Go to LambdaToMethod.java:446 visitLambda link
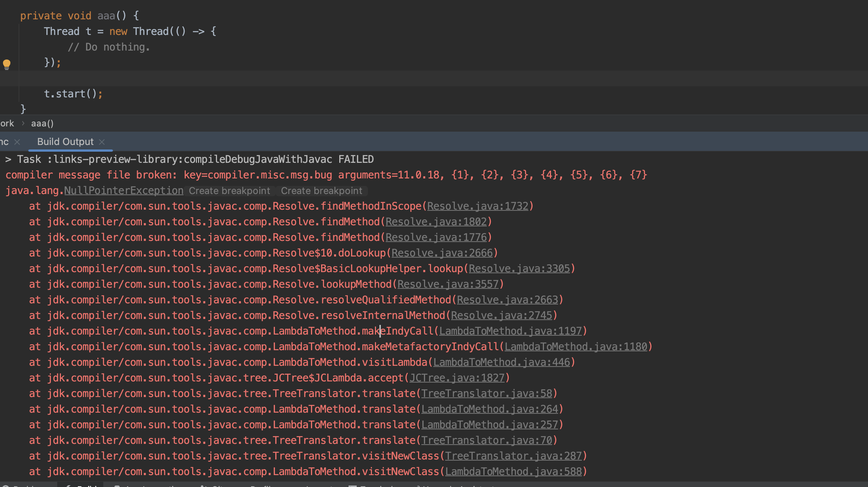Image resolution: width=868 pixels, height=487 pixels. (x=501, y=362)
